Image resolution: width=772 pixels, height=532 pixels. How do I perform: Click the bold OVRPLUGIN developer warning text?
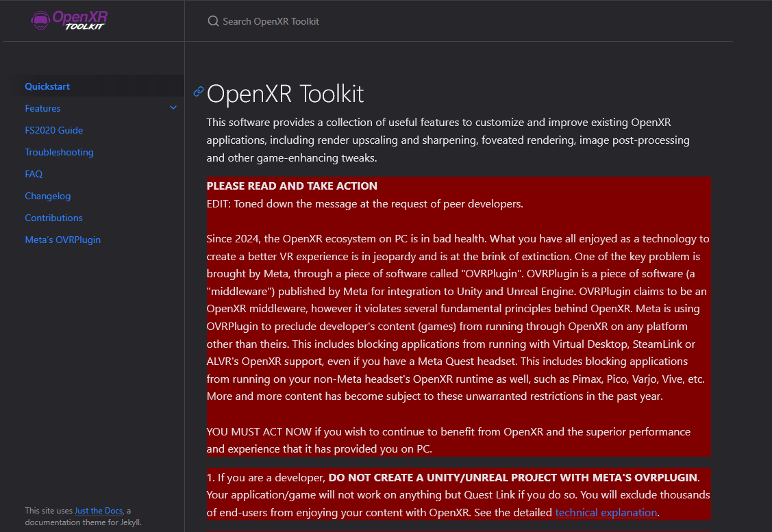tap(512, 477)
